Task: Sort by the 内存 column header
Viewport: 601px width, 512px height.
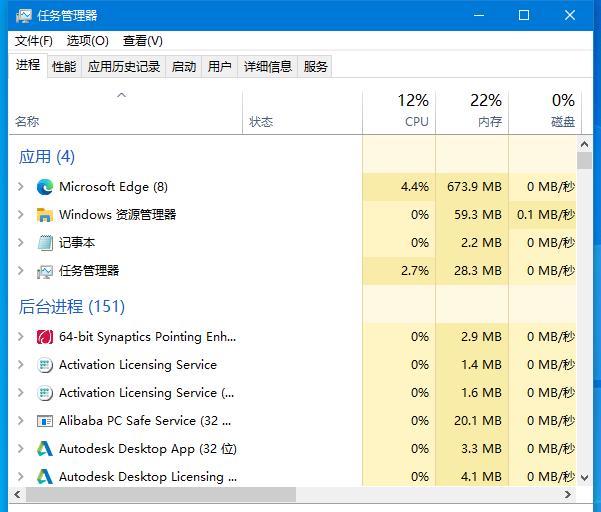Action: [472, 112]
